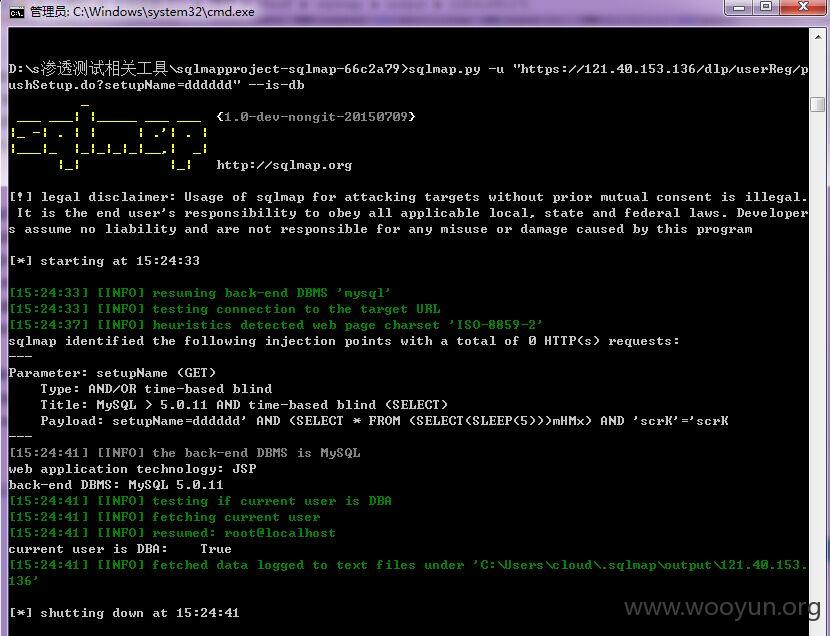Click the vertical scrollbar thumb
This screenshot has width=830, height=636.
pos(818,104)
